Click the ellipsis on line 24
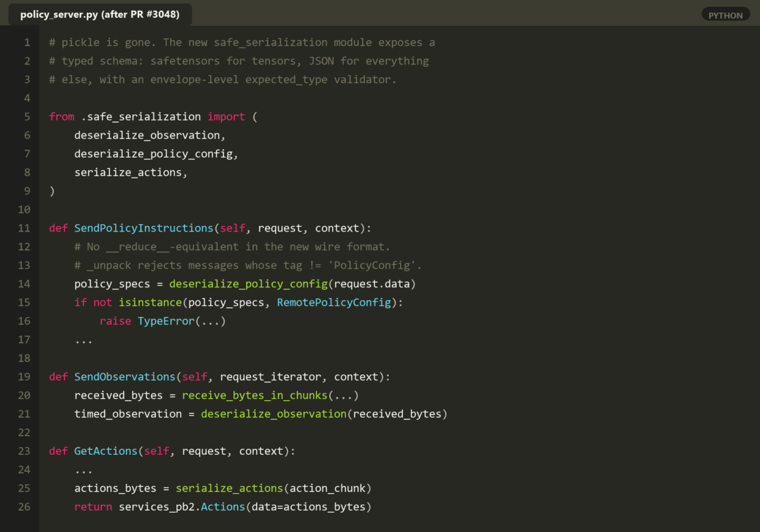The image size is (760, 532). (x=83, y=471)
